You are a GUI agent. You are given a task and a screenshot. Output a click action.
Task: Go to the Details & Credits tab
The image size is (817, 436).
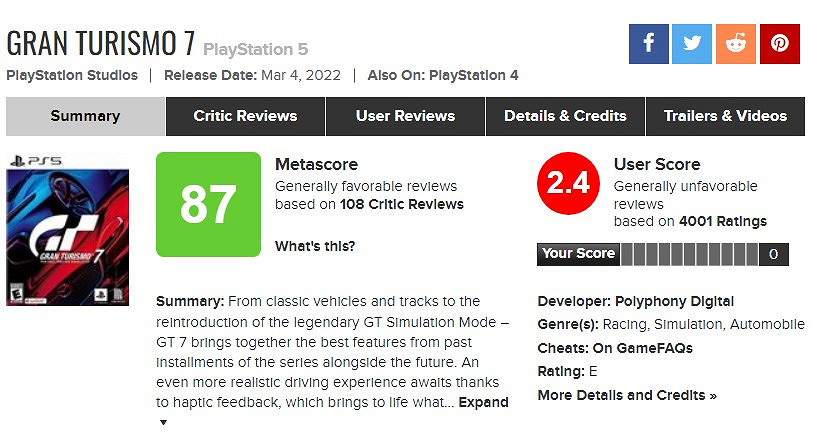(565, 116)
